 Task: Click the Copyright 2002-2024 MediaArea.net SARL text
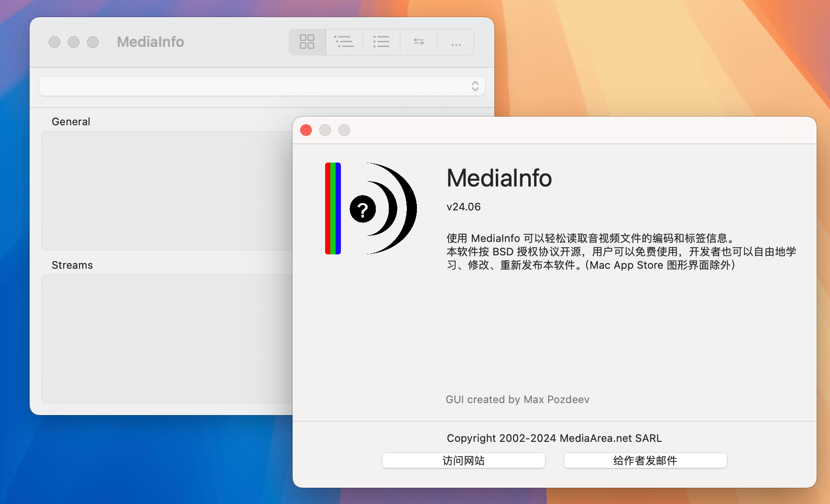(554, 438)
